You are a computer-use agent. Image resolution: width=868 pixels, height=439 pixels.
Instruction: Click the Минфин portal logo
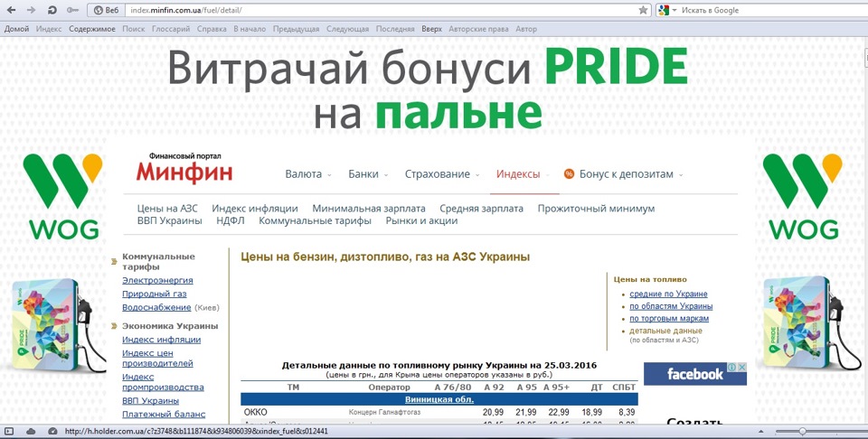tap(184, 167)
